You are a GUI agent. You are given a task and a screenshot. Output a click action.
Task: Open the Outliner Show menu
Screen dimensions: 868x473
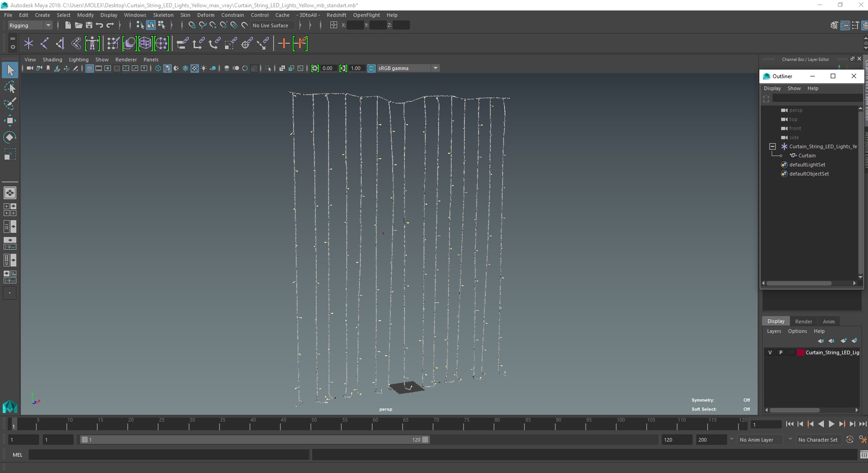[x=794, y=88]
